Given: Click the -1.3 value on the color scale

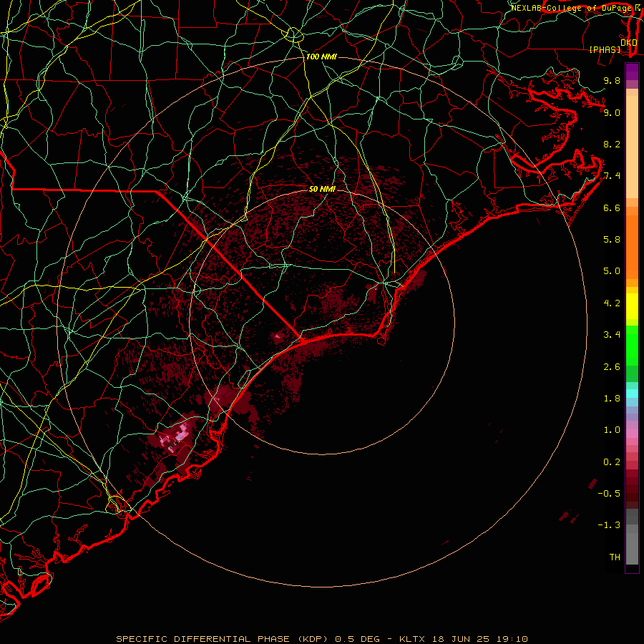Looking at the screenshot, I should click(x=609, y=525).
